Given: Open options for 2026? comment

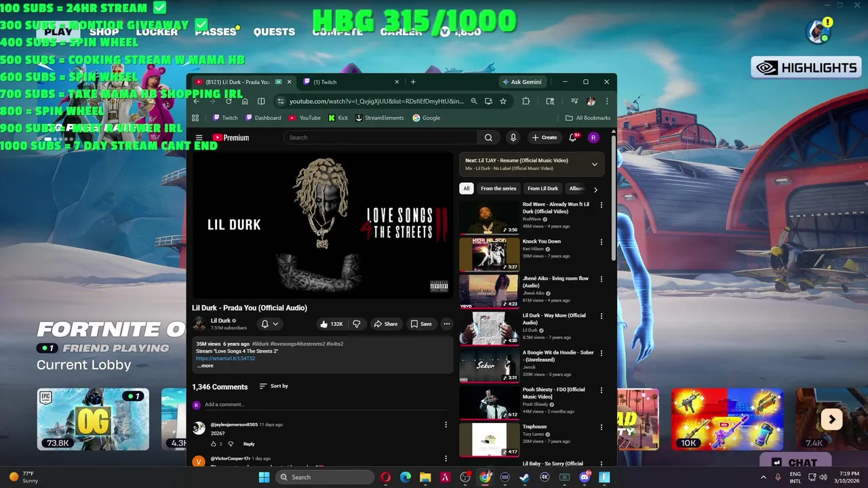Looking at the screenshot, I should (x=446, y=425).
